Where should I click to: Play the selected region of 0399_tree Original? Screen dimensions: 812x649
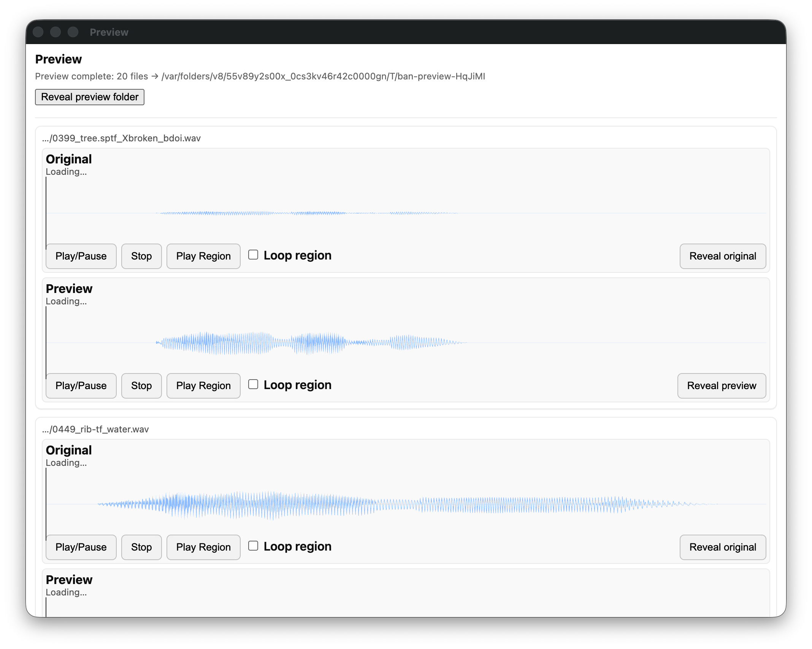pos(203,256)
